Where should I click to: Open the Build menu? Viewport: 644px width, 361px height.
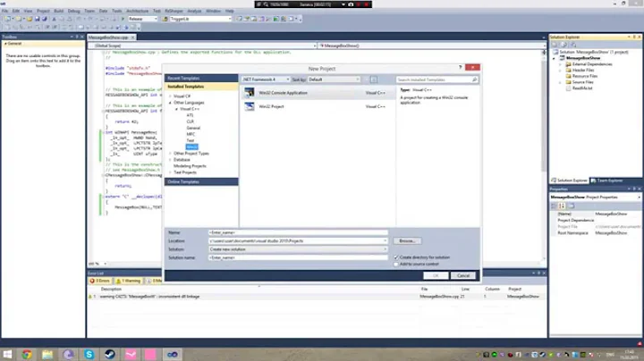point(59,11)
